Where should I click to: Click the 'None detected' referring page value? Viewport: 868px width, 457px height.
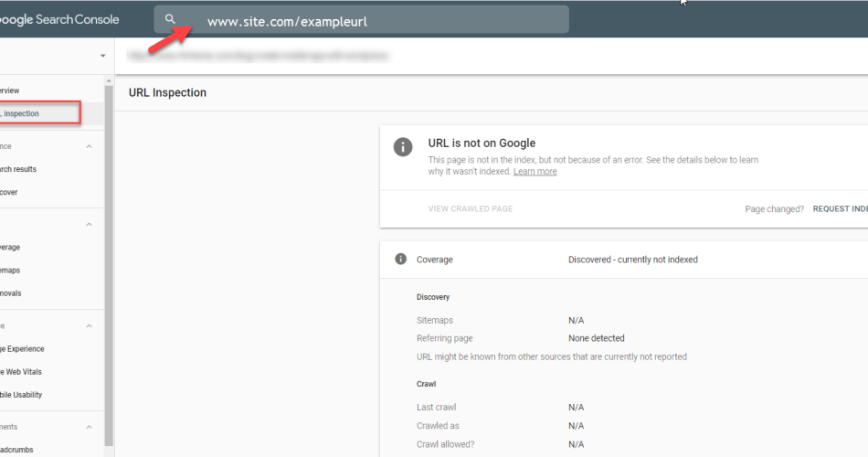597,338
